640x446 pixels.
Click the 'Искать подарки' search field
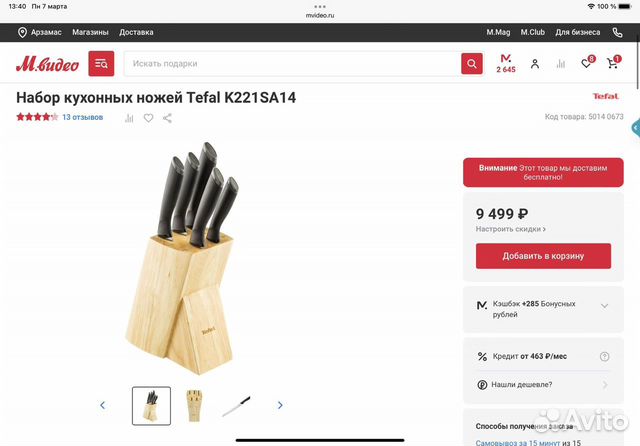point(292,64)
